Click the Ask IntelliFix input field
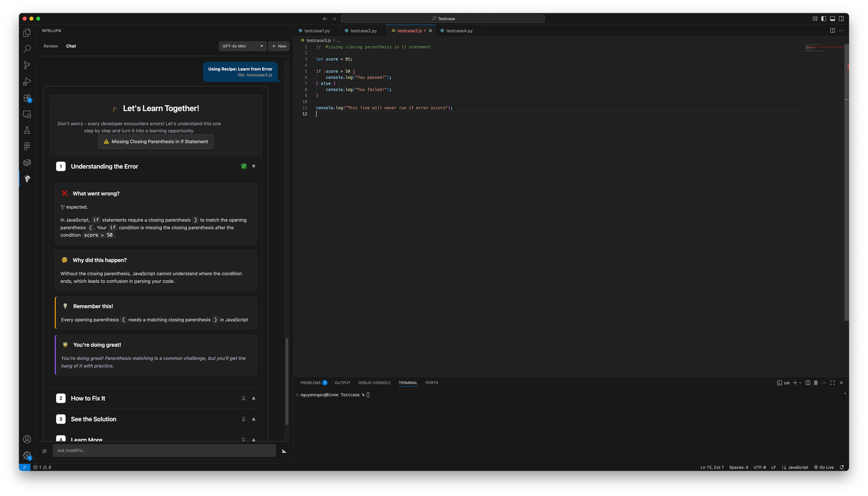Image resolution: width=868 pixels, height=496 pixels. pyautogui.click(x=164, y=450)
